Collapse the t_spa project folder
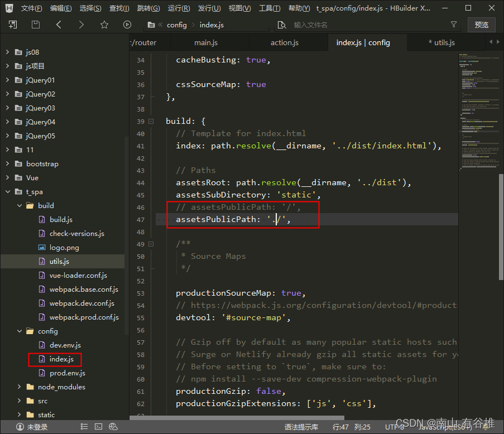504x434 pixels. pyautogui.click(x=8, y=191)
